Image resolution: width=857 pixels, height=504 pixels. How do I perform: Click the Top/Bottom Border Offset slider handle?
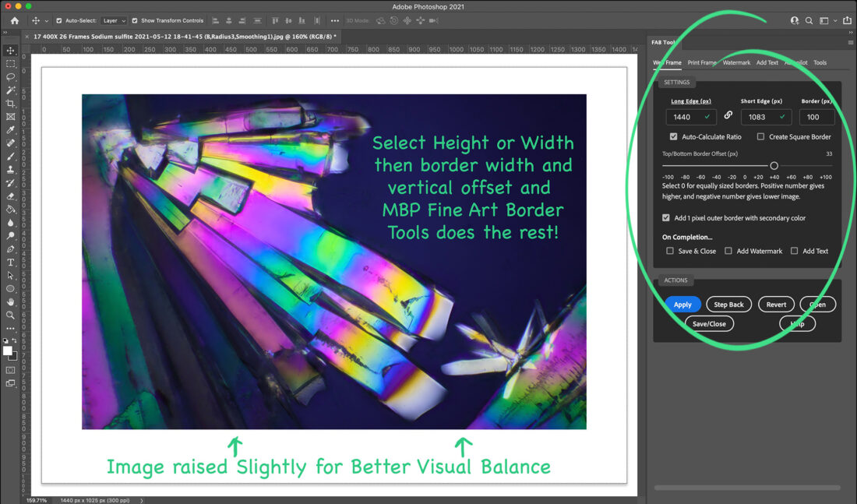pos(774,165)
